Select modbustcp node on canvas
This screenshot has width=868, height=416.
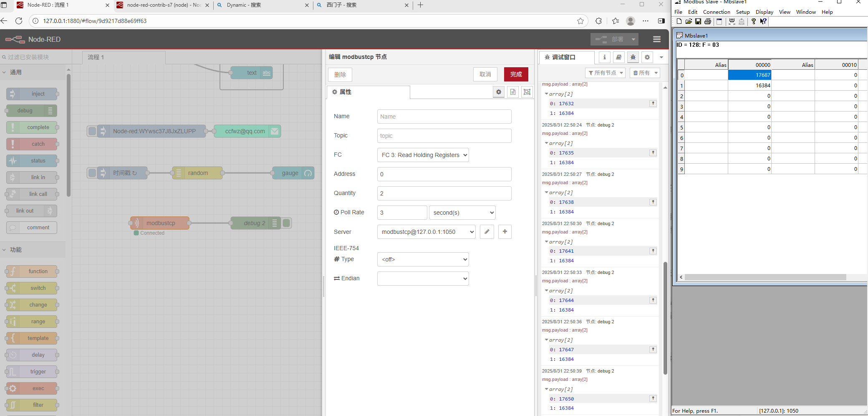(160, 223)
